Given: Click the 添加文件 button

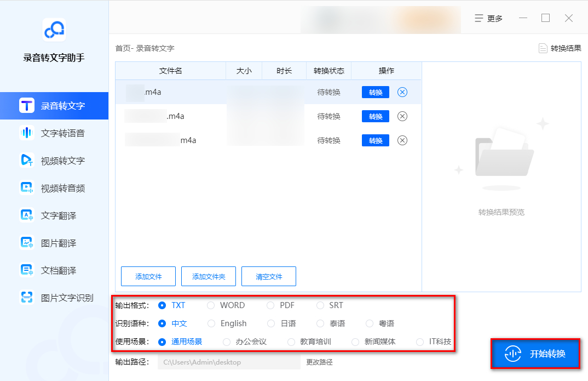Looking at the screenshot, I should pyautogui.click(x=148, y=277).
